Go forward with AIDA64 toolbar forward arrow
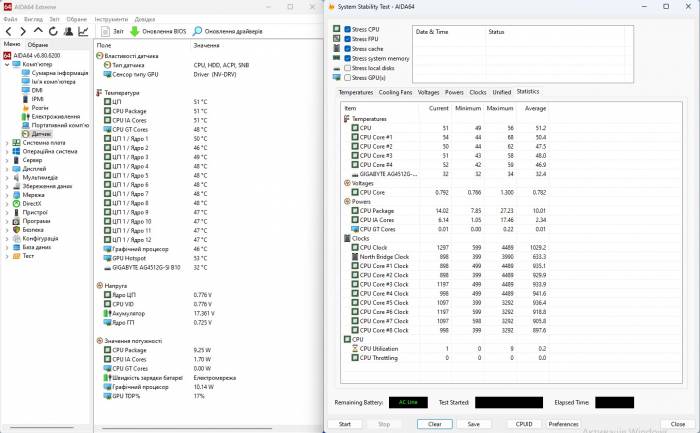The height and width of the screenshot is (433, 700). pos(23,31)
